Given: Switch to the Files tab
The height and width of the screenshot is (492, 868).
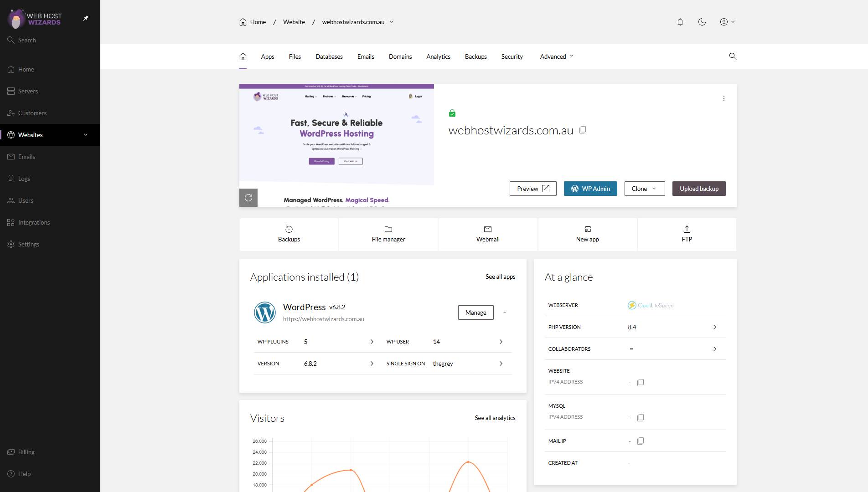Looking at the screenshot, I should 295,56.
